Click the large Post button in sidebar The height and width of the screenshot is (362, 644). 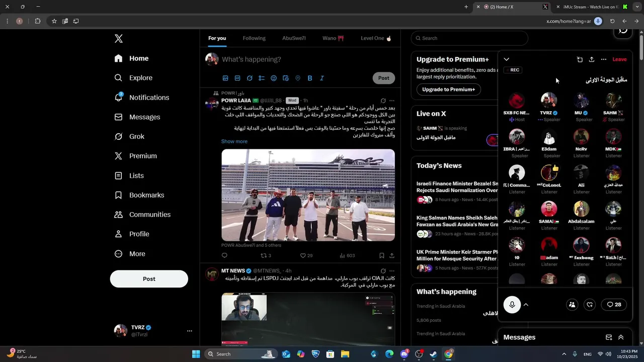(149, 279)
